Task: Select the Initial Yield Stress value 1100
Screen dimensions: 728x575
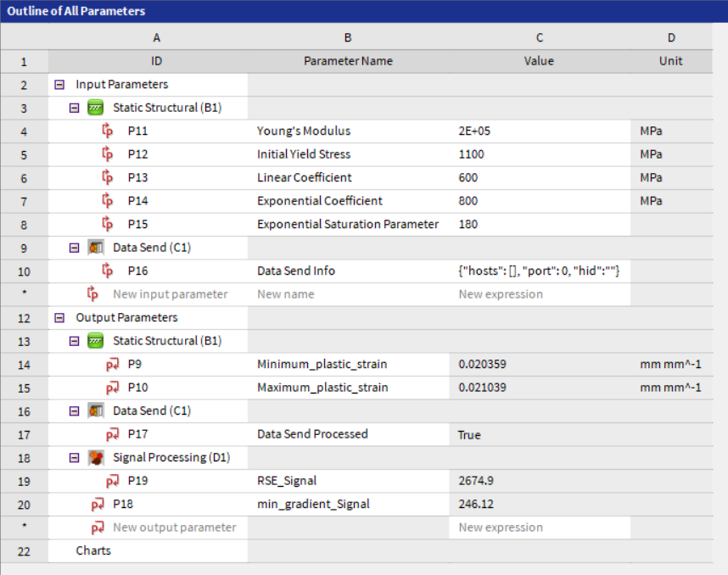Action: click(x=539, y=154)
